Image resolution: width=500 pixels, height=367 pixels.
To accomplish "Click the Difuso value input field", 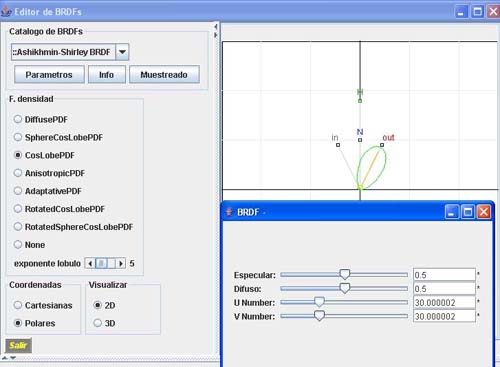I will click(444, 289).
